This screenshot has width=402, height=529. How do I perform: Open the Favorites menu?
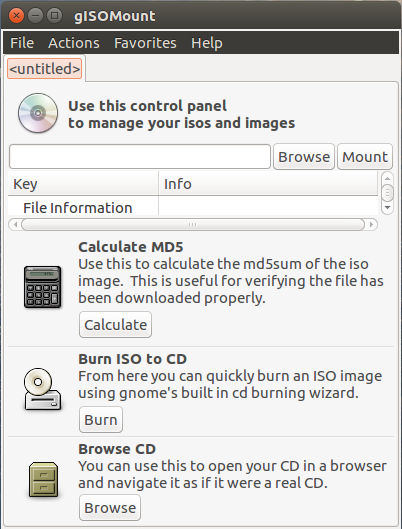[x=145, y=43]
